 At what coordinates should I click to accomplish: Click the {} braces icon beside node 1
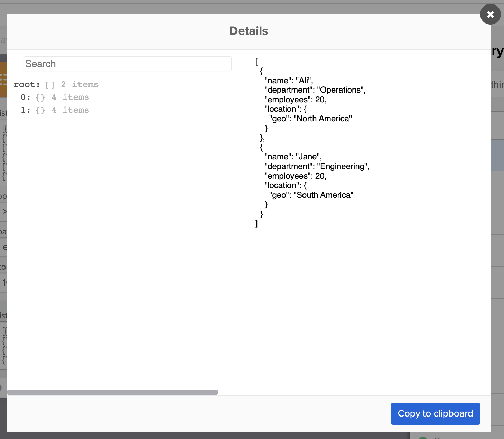(x=40, y=110)
